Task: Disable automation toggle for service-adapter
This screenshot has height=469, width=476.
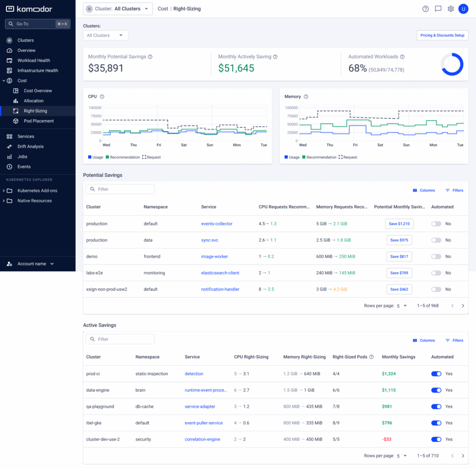Action: pos(436,407)
